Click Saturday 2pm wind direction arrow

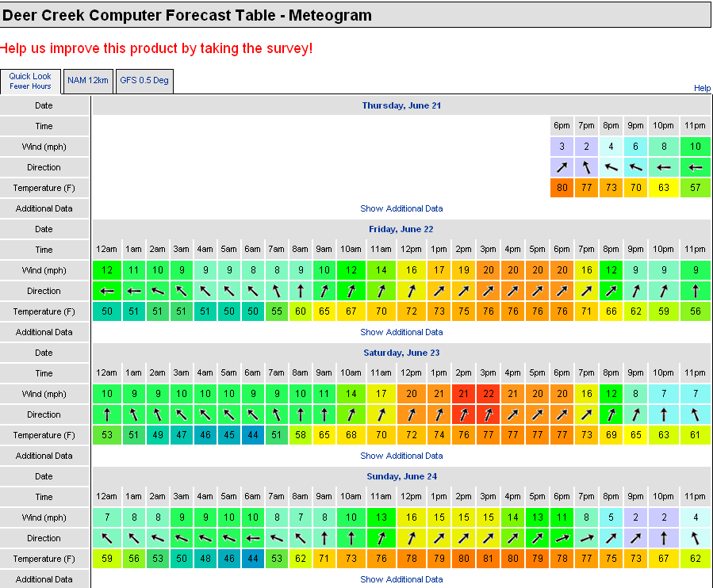tap(463, 414)
